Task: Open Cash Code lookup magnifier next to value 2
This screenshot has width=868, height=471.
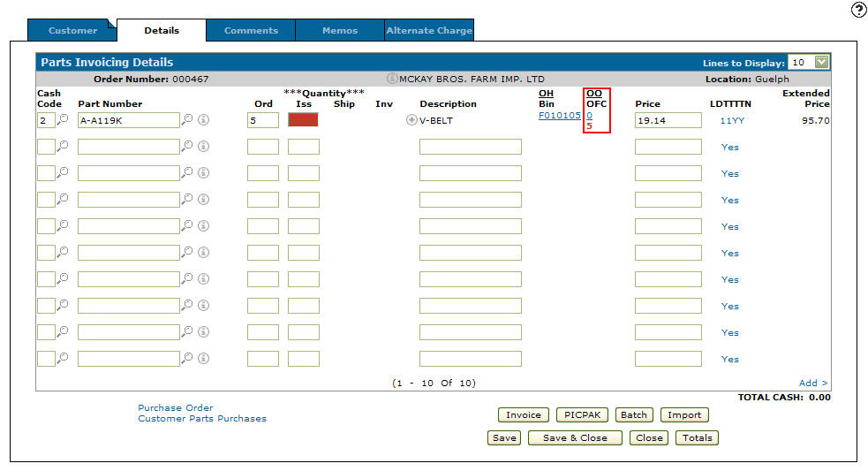Action: click(x=63, y=118)
